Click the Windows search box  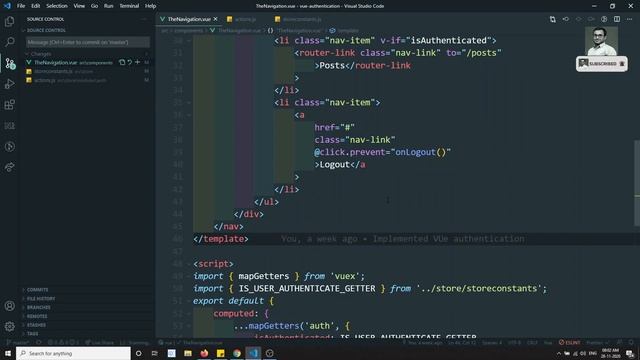(73, 353)
